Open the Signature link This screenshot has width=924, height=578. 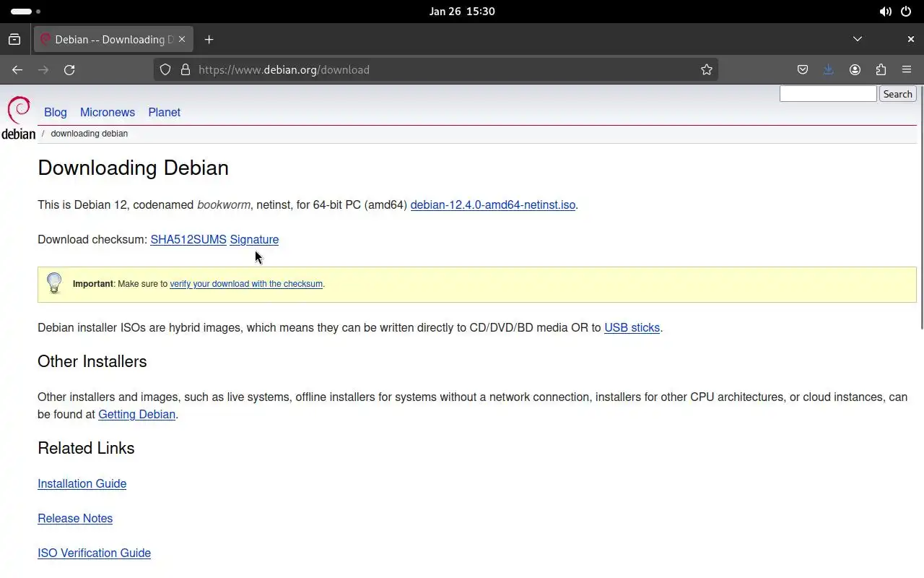[254, 240]
